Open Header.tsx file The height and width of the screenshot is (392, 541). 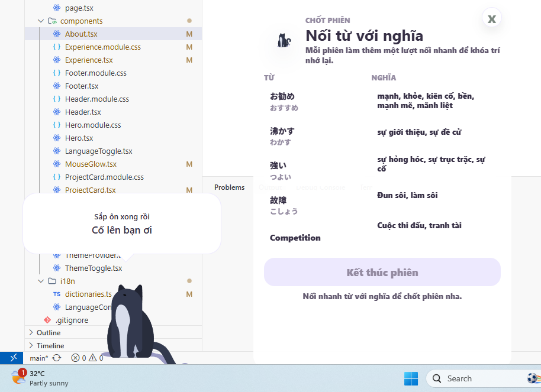click(113, 112)
